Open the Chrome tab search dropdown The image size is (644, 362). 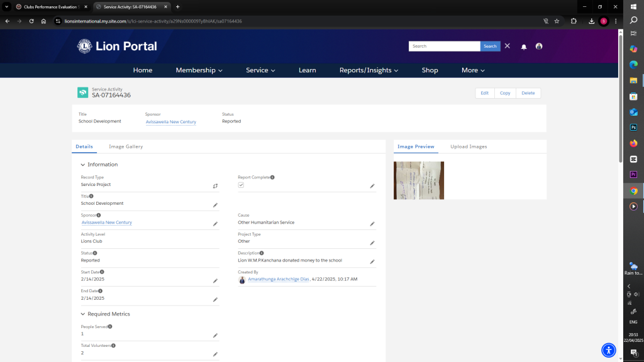(6, 6)
